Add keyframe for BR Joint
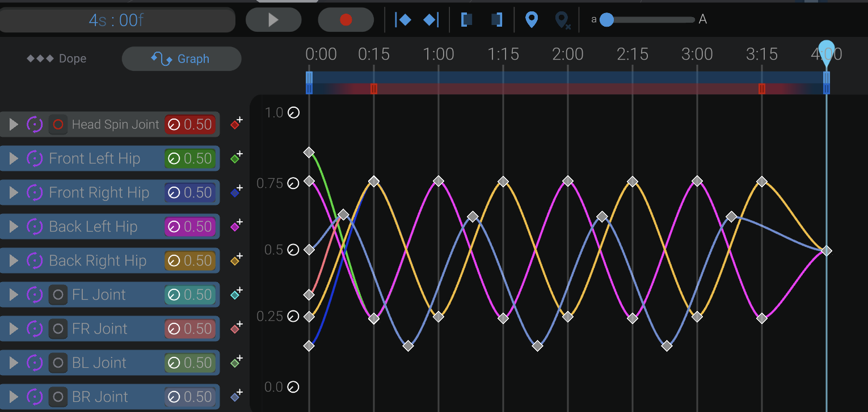868x412 pixels. [237, 396]
